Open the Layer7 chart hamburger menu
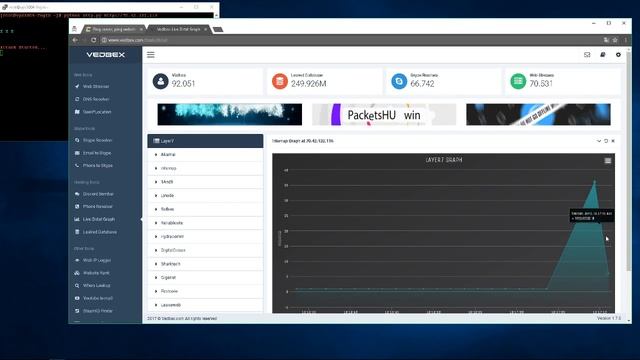Screen dimensions: 640x360 pyautogui.click(x=608, y=161)
